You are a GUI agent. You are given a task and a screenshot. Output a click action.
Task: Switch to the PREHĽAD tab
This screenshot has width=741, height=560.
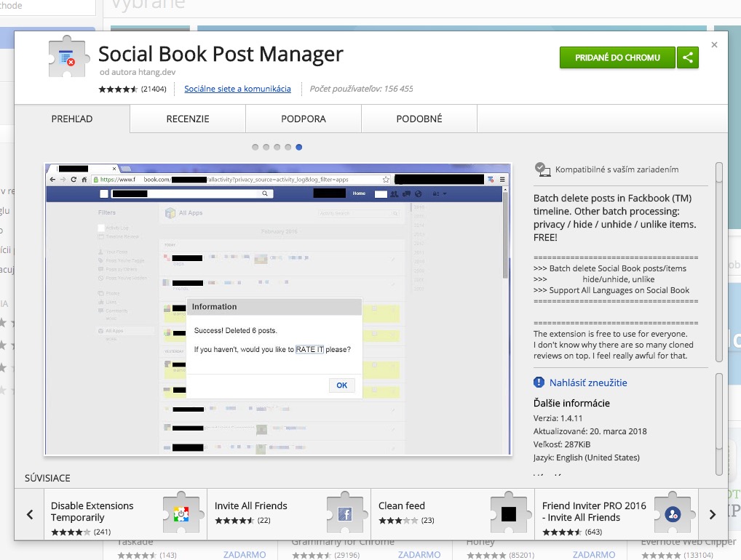pyautogui.click(x=72, y=119)
